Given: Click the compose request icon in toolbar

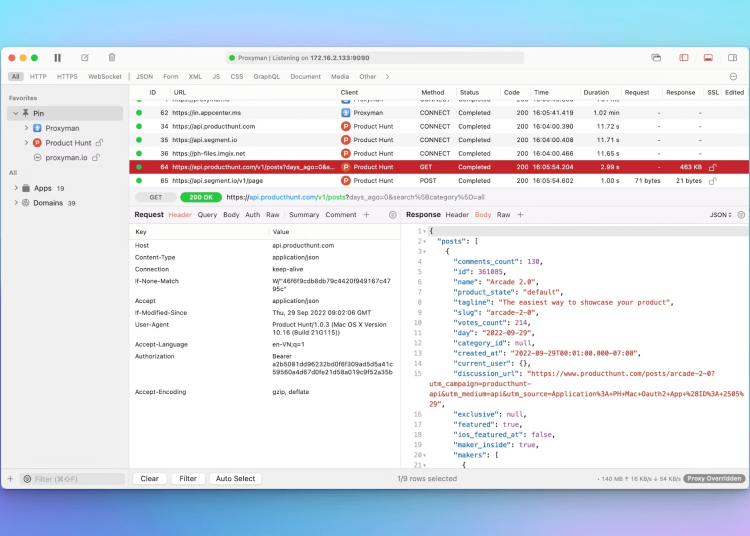Looking at the screenshot, I should click(85, 58).
